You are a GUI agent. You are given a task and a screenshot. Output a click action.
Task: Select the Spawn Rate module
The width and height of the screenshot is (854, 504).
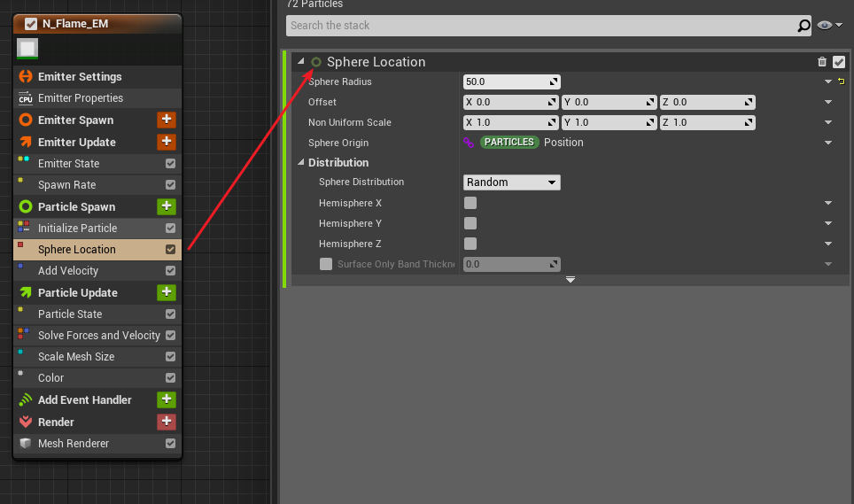click(x=97, y=185)
